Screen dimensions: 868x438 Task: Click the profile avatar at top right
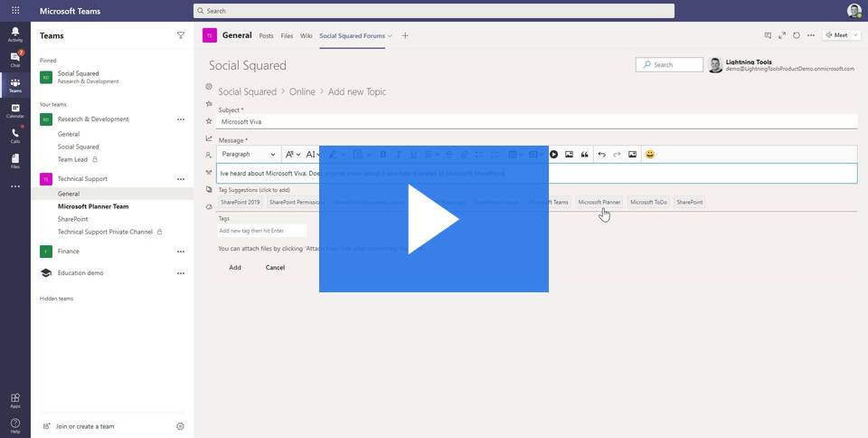point(854,11)
